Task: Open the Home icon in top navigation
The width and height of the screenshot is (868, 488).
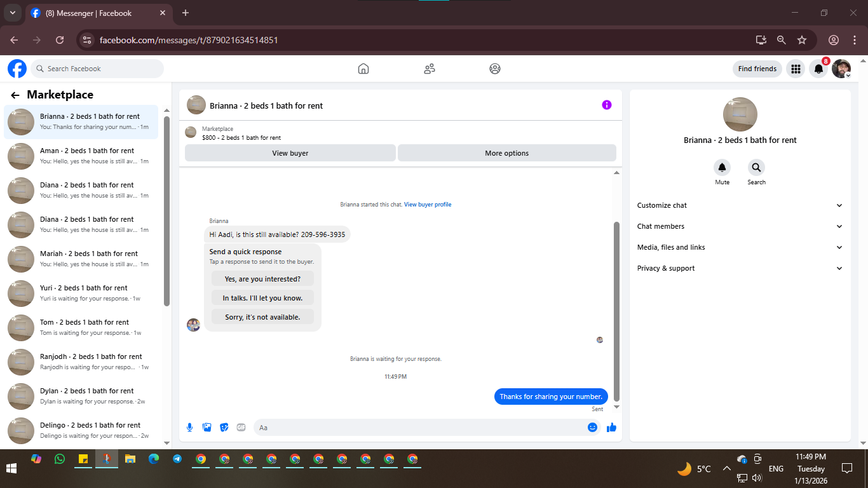Action: point(363,69)
